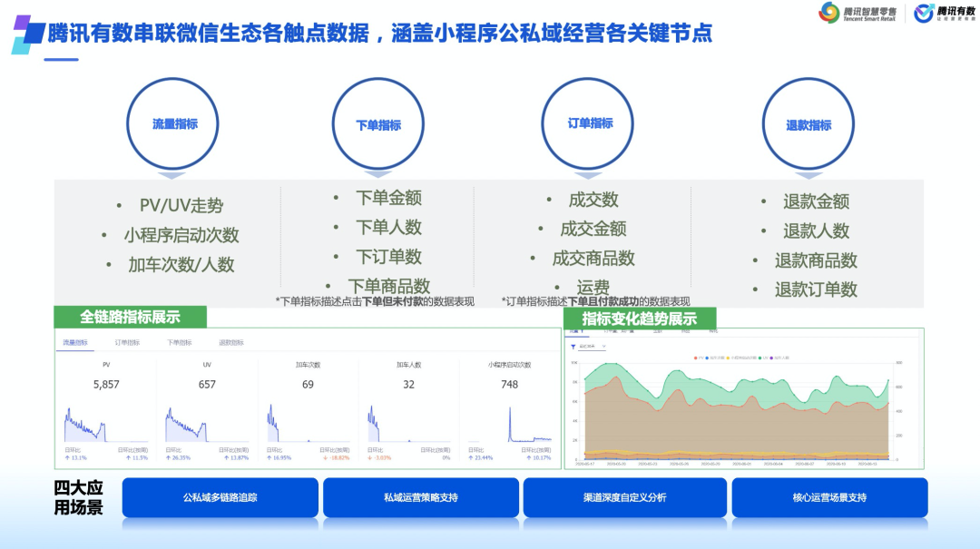Click the 退款订单数 bullet
Viewport: 980px width, 549px height.
point(817,289)
